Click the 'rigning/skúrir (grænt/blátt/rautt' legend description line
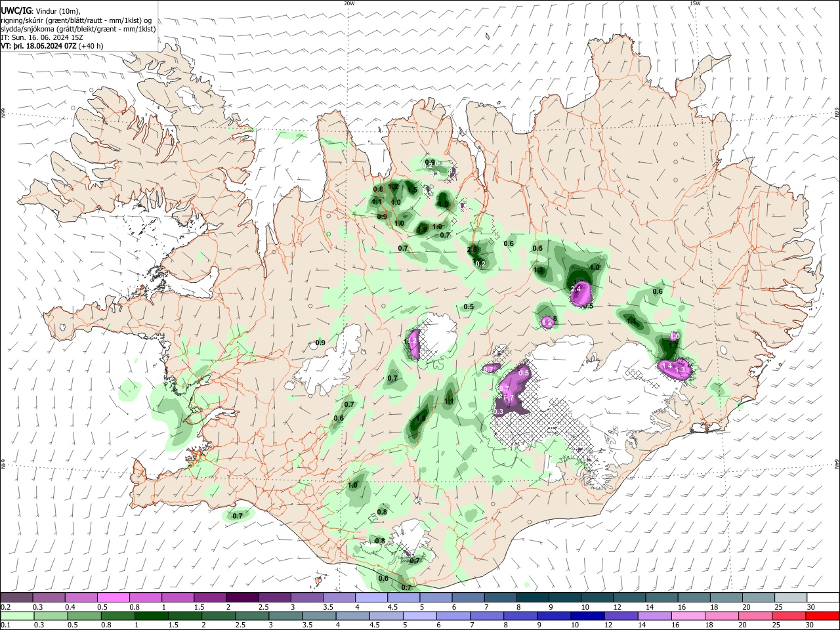This screenshot has height=630, width=840. [x=77, y=20]
